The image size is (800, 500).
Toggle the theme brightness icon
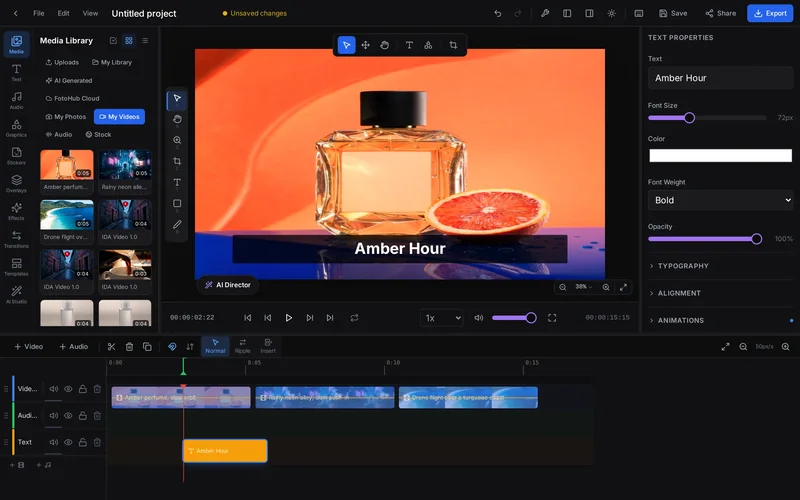tap(611, 13)
